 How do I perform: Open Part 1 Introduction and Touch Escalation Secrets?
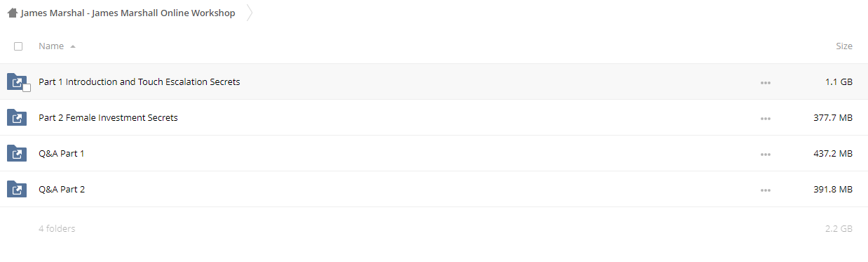coord(140,82)
